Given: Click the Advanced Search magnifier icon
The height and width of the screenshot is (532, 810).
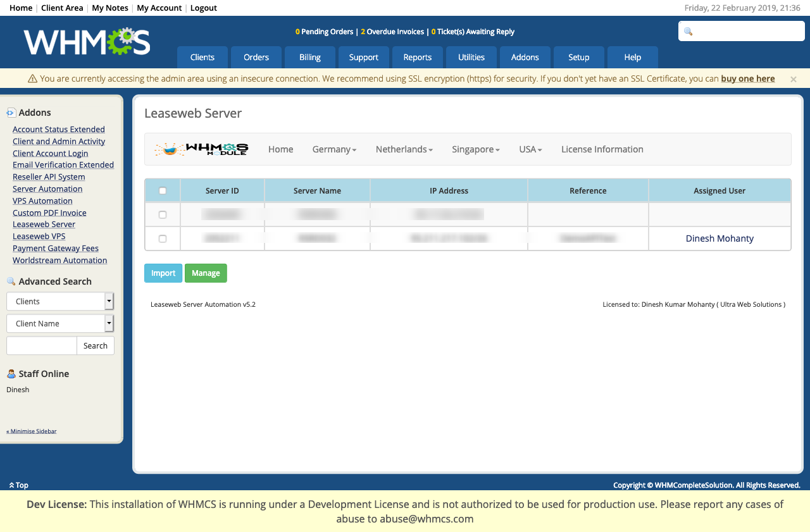Looking at the screenshot, I should (10, 280).
